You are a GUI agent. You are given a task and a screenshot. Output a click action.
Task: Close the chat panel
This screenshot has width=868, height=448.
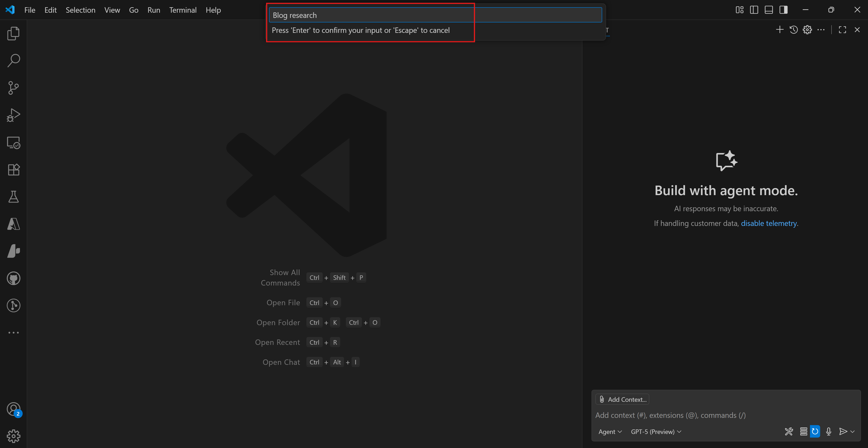click(857, 30)
